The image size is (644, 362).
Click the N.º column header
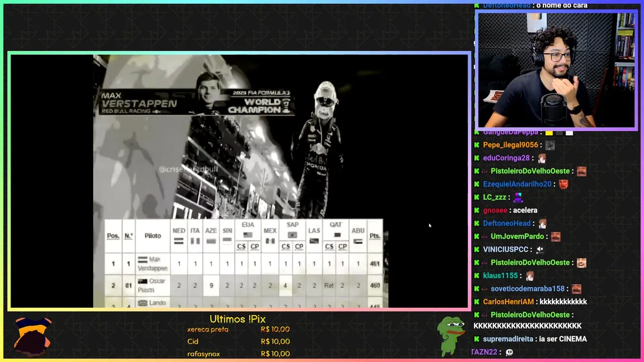tap(128, 236)
